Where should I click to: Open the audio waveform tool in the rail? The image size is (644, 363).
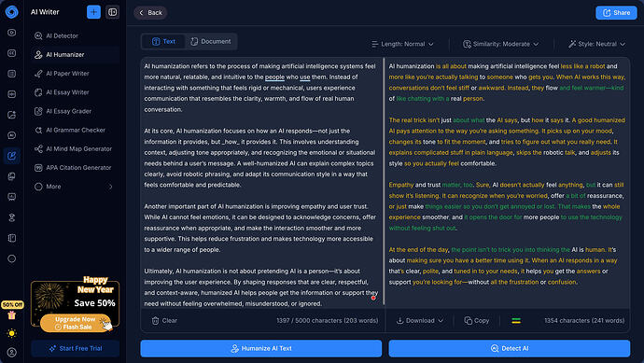pos(11,94)
